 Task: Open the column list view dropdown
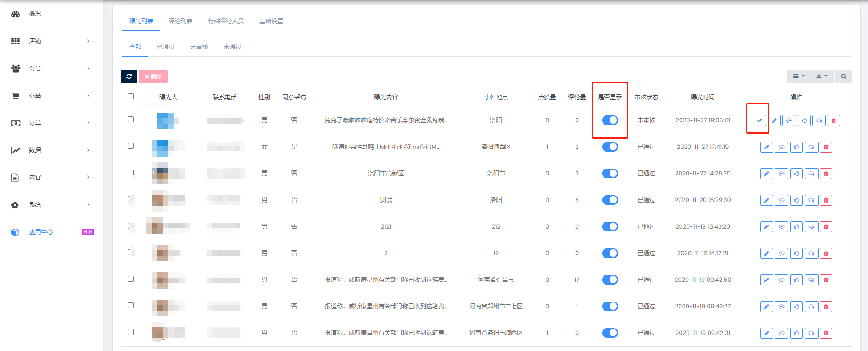point(798,77)
